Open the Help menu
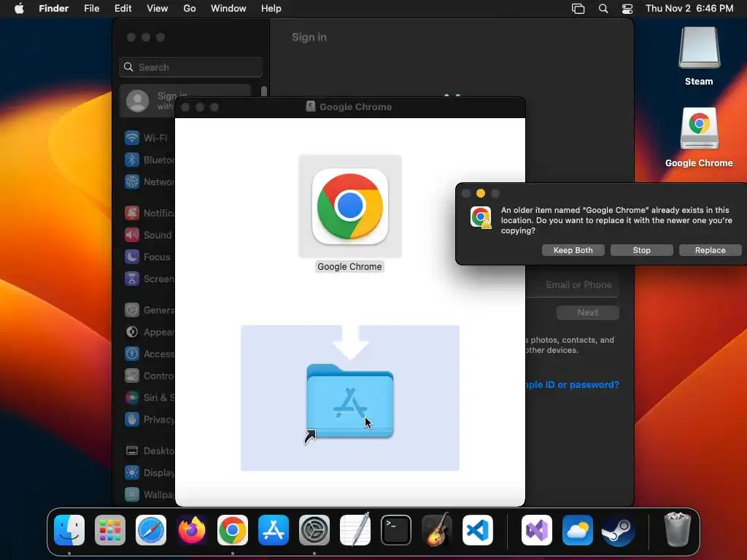The height and width of the screenshot is (560, 747). tap(271, 9)
